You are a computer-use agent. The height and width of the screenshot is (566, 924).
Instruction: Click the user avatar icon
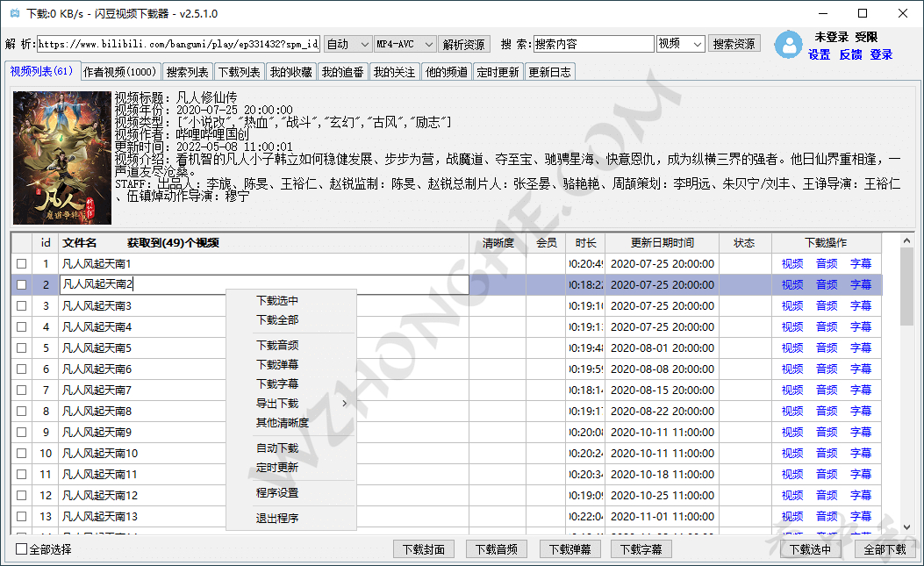[789, 45]
